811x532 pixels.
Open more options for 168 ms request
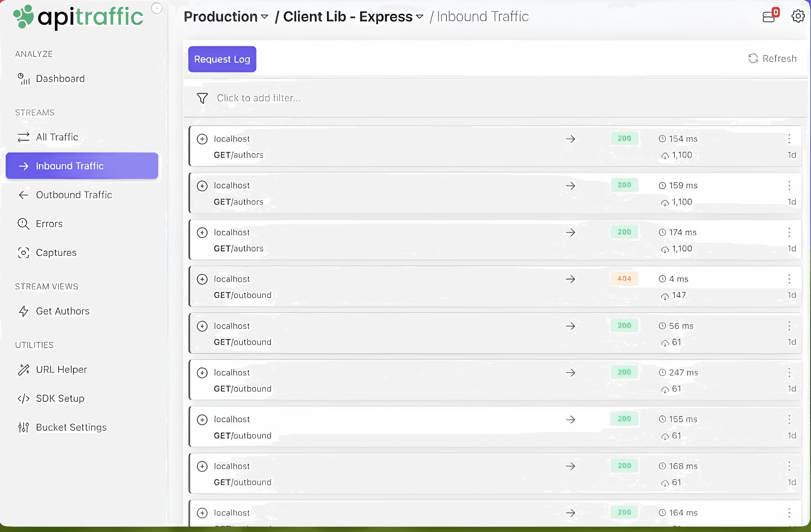coord(789,466)
